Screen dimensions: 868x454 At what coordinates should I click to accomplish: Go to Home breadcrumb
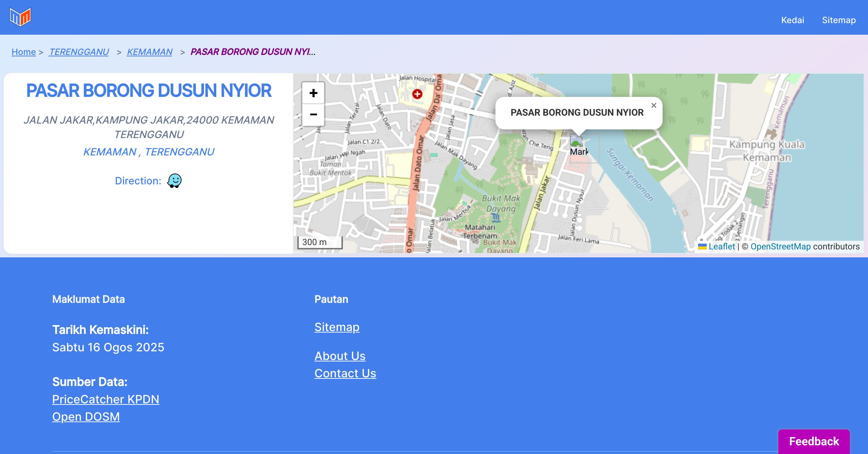[x=24, y=52]
